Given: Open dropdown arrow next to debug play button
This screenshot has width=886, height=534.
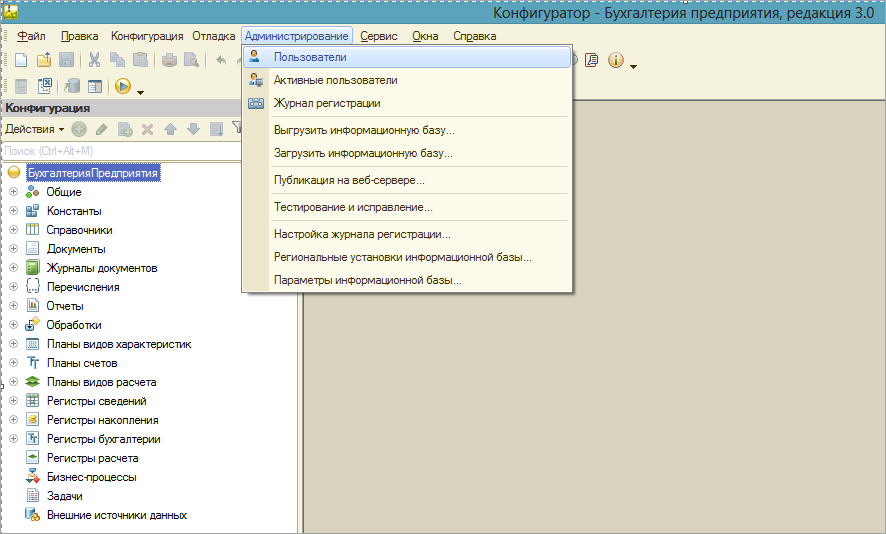Looking at the screenshot, I should pos(141,92).
